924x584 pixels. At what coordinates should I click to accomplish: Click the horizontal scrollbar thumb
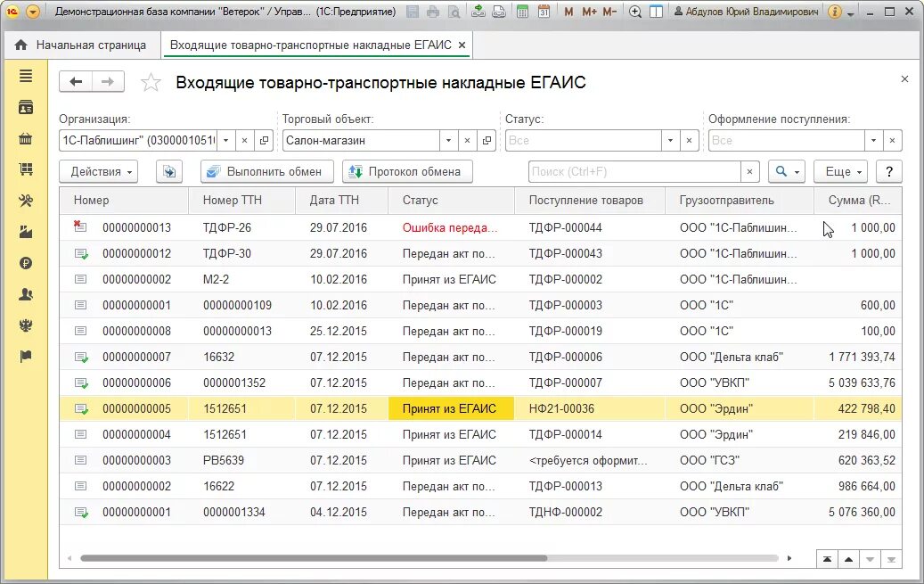click(314, 558)
